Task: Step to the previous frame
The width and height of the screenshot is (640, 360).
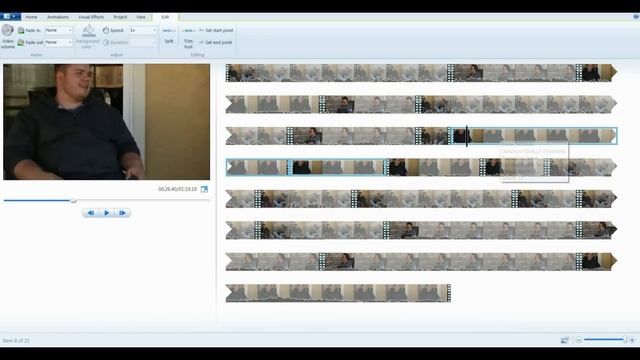Action: (x=91, y=213)
